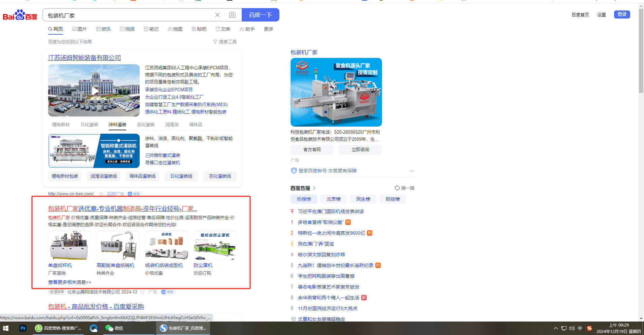Select the 日化灌装 category tab
The image size is (644, 335).
tap(89, 125)
